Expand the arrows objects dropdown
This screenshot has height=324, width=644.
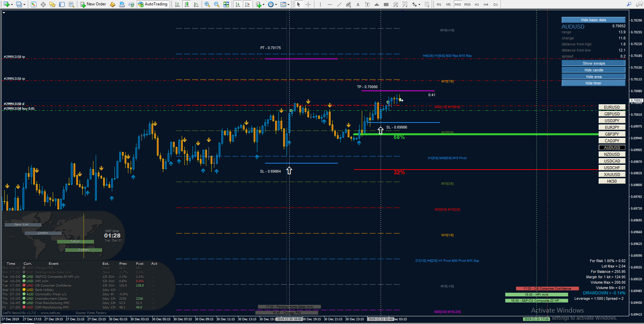420,4
